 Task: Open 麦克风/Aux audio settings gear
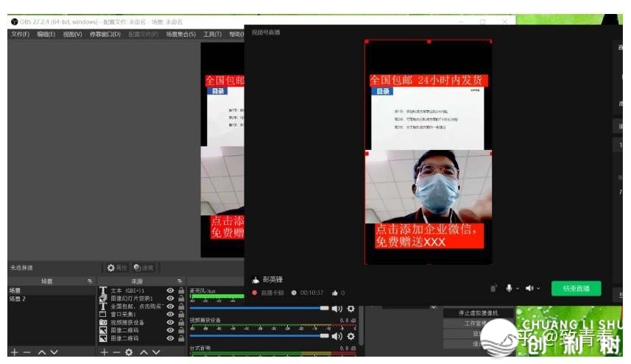[x=351, y=309]
